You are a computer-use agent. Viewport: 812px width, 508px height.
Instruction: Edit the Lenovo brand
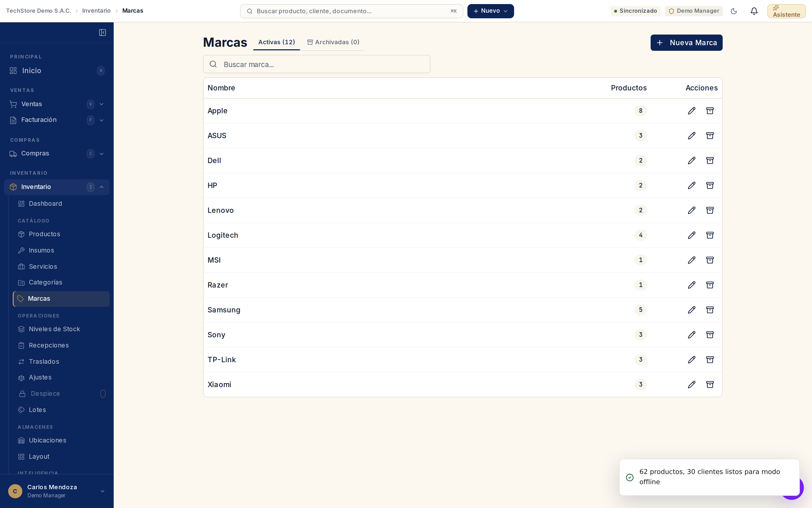[691, 210]
